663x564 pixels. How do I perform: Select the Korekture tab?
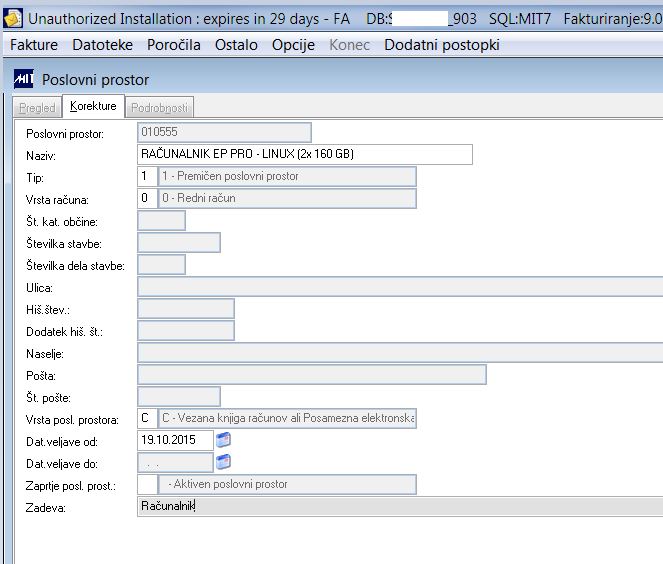tap(93, 106)
